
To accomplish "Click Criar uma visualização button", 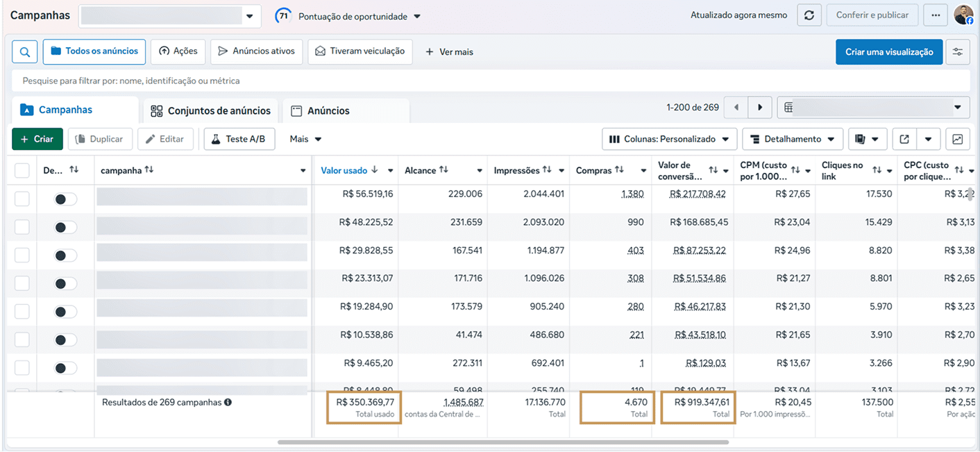I will (x=888, y=52).
